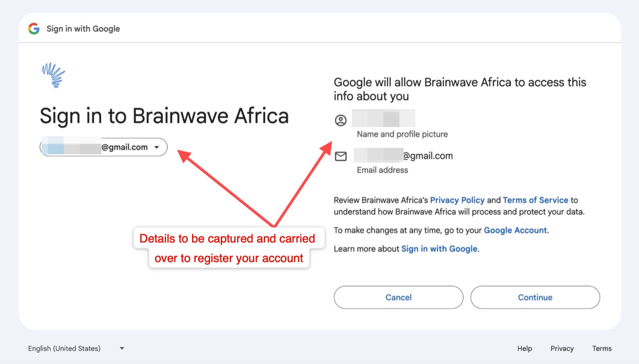Click the "Sign in to Brainwave Africa" heading
Screen dimensions: 639x364
click(164, 116)
